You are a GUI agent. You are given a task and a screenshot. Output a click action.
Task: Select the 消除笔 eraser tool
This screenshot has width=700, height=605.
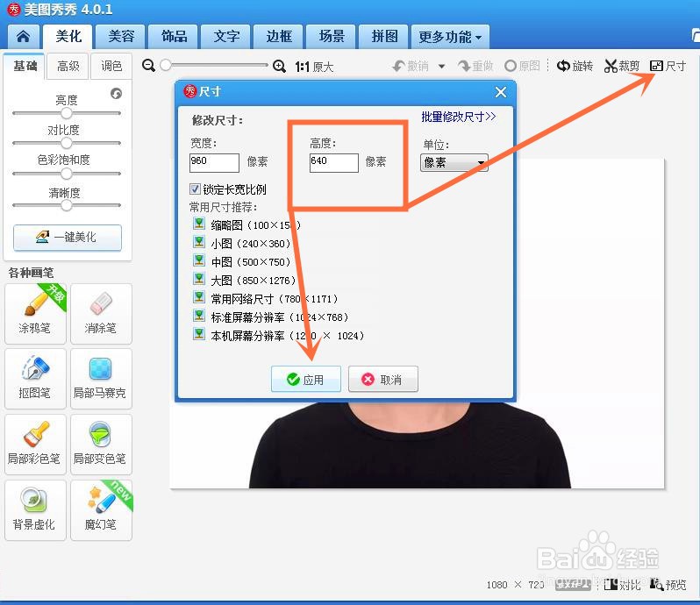[x=101, y=314]
